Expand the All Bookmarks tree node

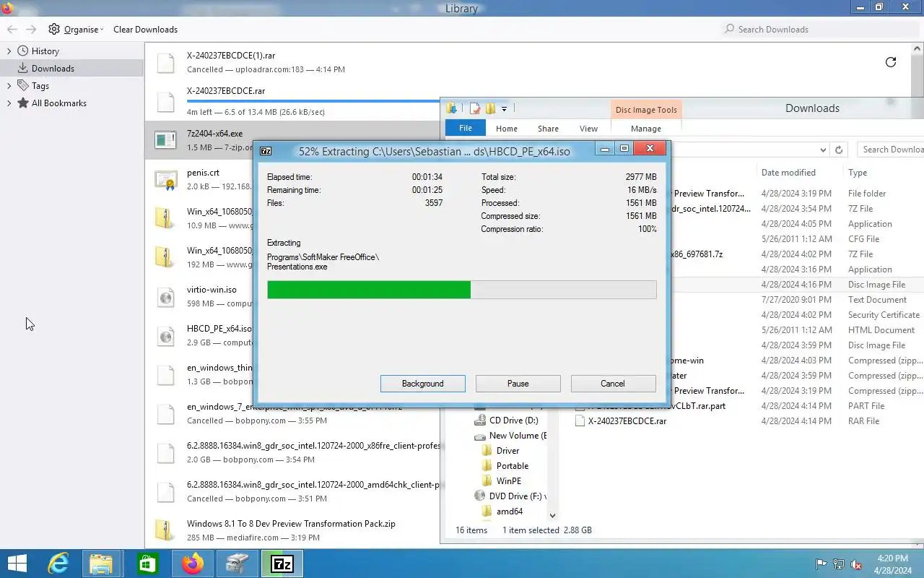pos(9,103)
